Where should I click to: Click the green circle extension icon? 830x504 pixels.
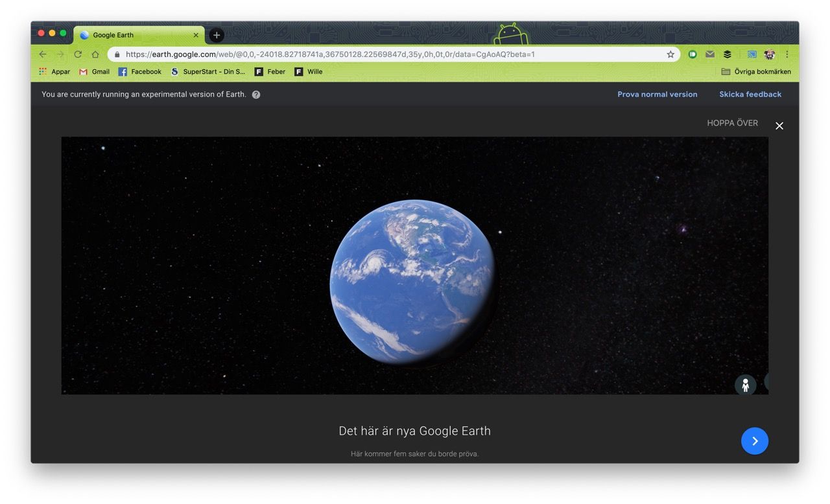693,54
